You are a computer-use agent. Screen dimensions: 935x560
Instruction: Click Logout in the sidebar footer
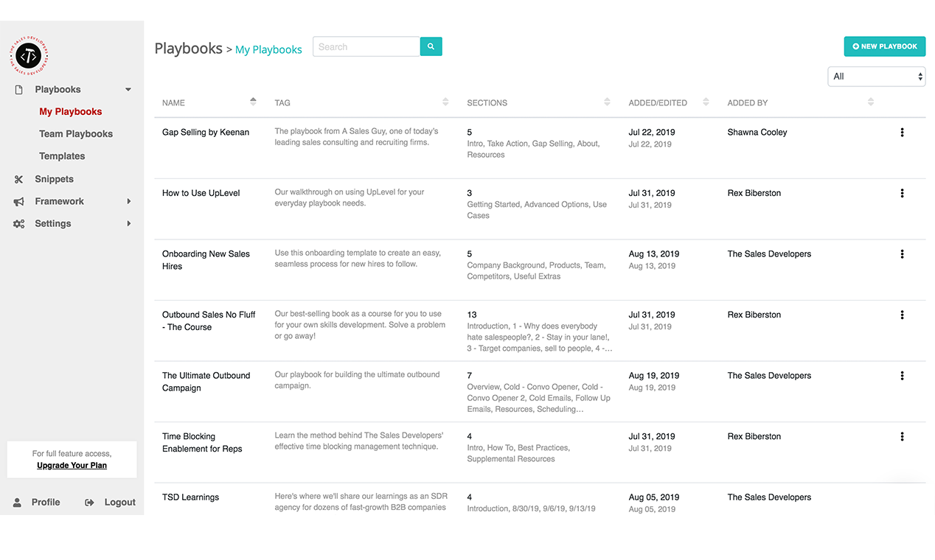[x=119, y=503]
